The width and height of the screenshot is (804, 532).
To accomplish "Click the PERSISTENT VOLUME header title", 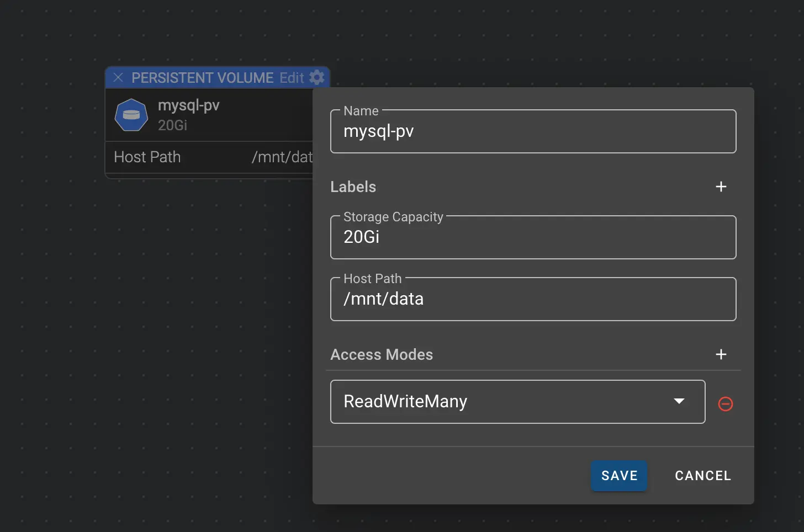I will (203, 78).
